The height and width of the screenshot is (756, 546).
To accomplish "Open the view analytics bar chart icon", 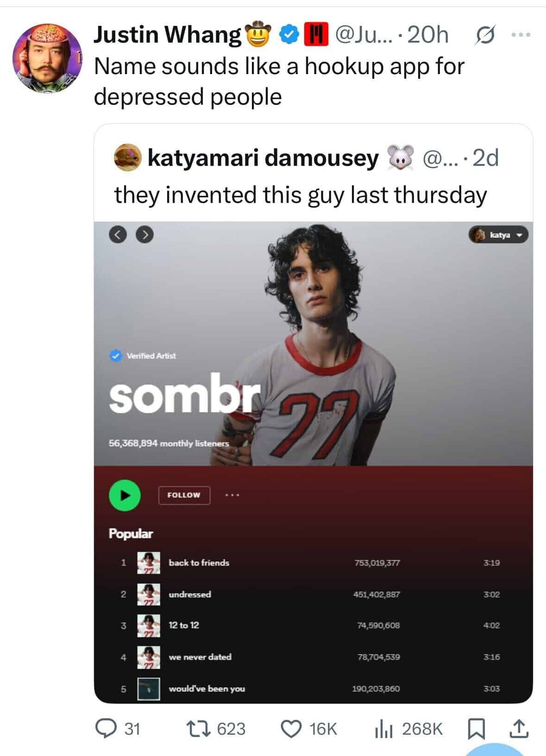I will coord(383,729).
